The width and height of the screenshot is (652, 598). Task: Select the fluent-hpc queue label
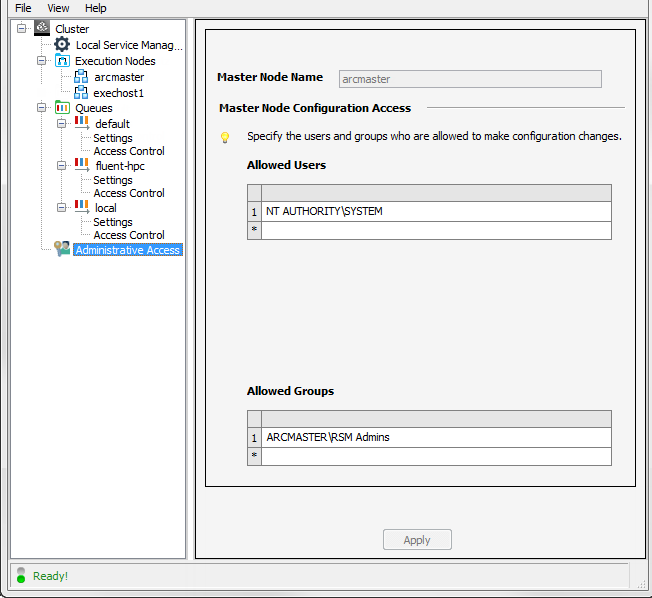coord(120,166)
